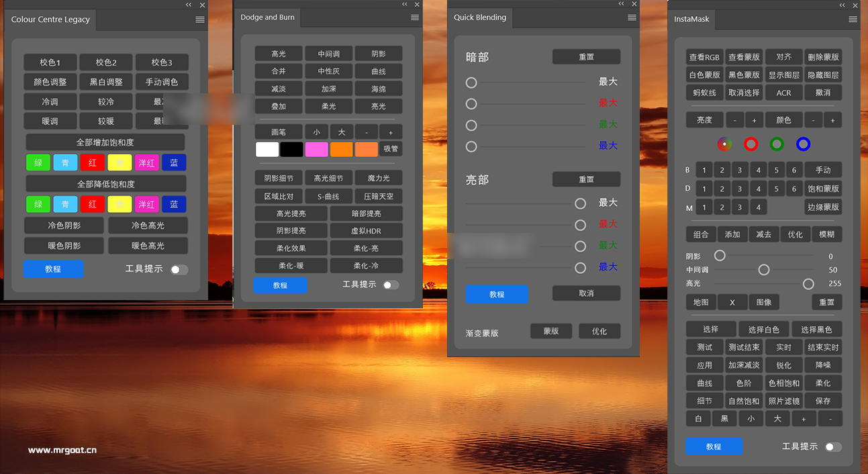Turn on 工具提示 switch in InstaMask panel
The width and height of the screenshot is (868, 474).
(833, 447)
